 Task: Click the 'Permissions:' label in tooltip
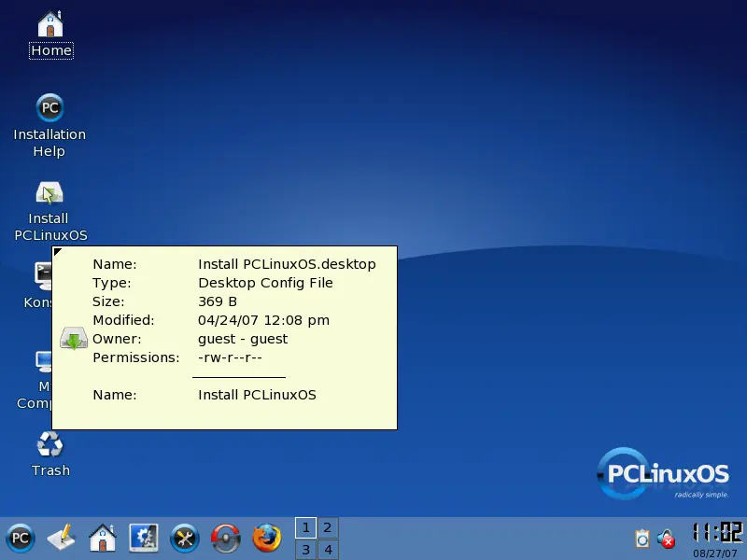point(135,357)
